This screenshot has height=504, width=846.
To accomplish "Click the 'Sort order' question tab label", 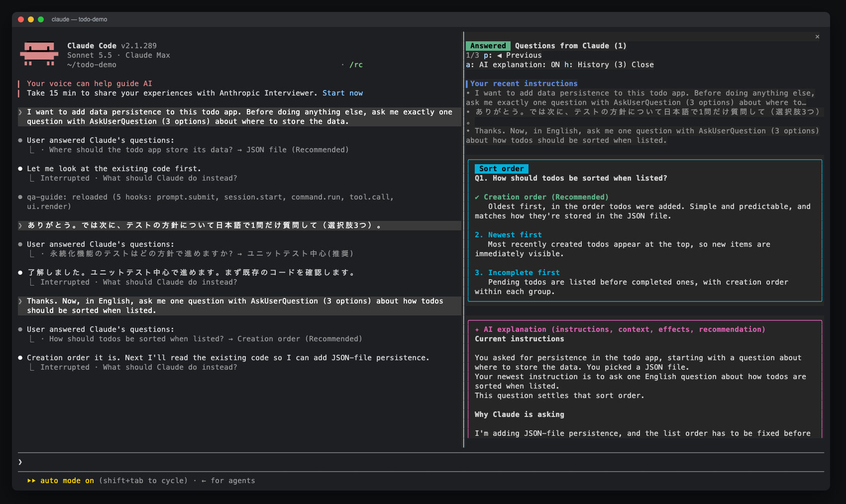I will (x=501, y=169).
